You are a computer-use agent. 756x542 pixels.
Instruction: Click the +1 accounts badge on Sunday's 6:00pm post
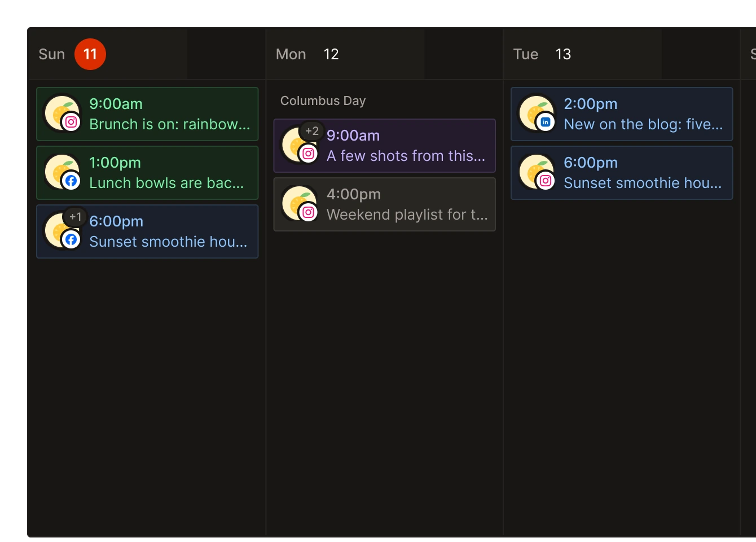75,217
